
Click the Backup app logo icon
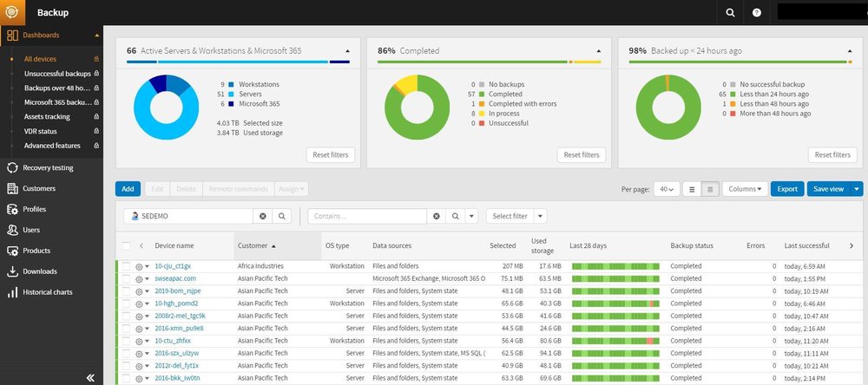coord(12,12)
